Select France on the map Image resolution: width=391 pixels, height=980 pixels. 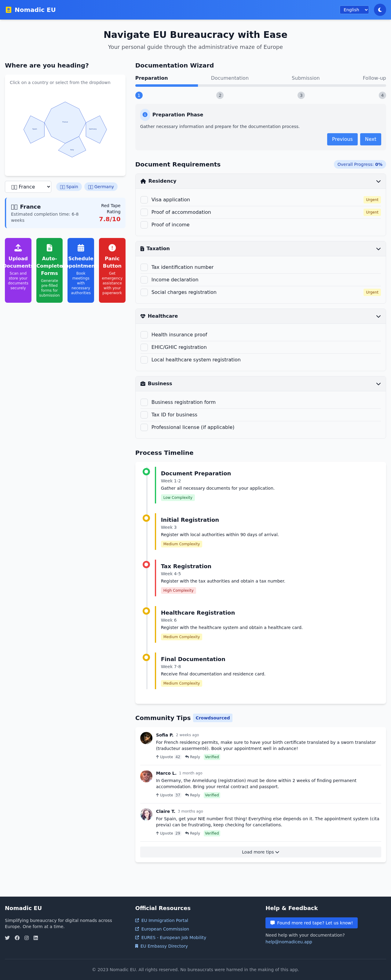(x=65, y=122)
